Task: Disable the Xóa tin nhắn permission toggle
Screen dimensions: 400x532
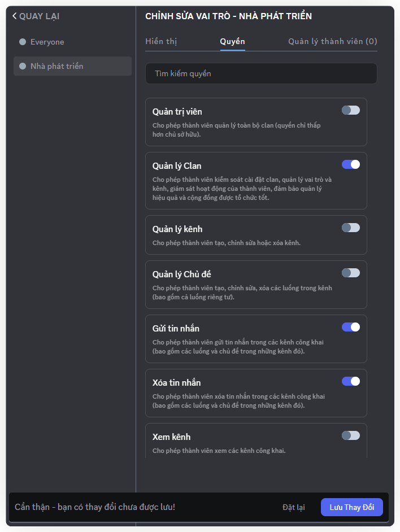Action: tap(350, 381)
